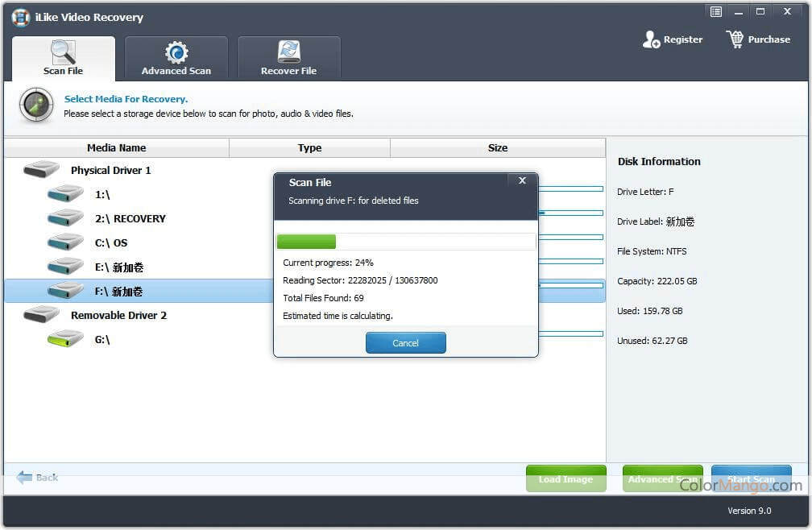Click 'Reading Sector: 22282025 / 130637800' text
This screenshot has height=530, width=812.
click(360, 280)
